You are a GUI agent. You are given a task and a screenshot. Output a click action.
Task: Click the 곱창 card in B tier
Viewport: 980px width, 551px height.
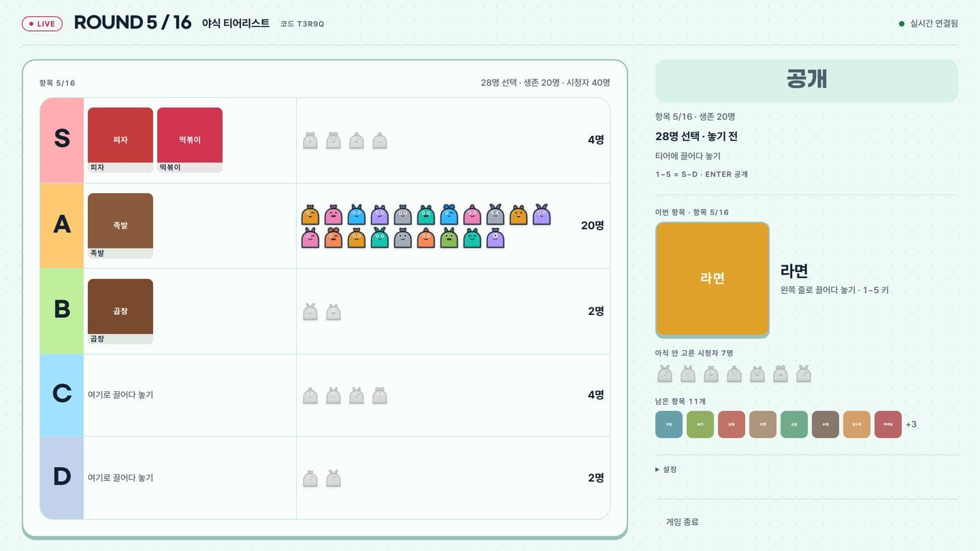click(x=120, y=312)
